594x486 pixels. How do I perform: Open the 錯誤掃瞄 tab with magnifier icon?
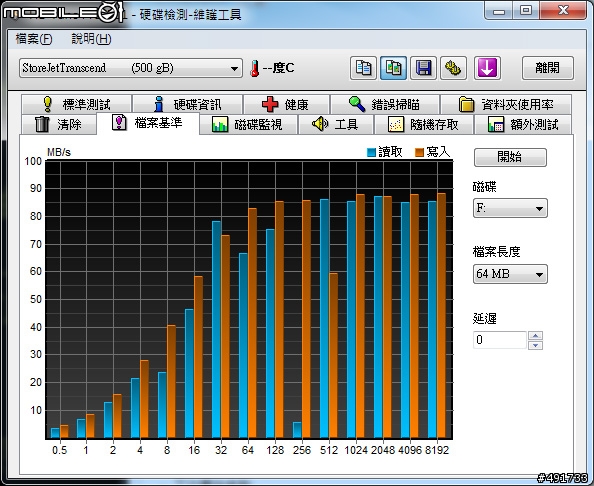(385, 104)
